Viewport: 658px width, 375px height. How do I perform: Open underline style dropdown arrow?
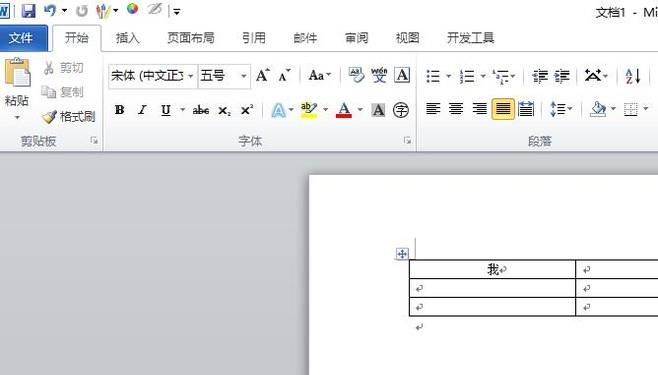183,110
